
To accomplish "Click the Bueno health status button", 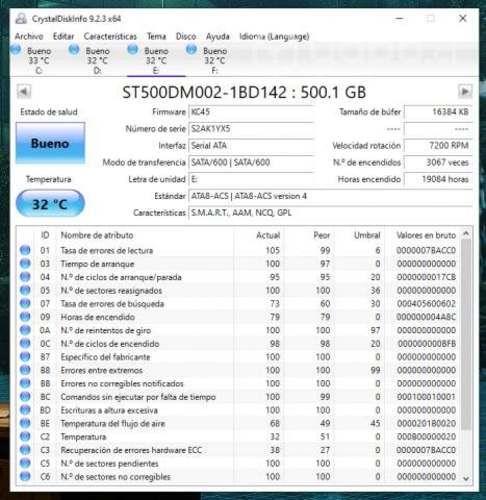I will click(50, 143).
